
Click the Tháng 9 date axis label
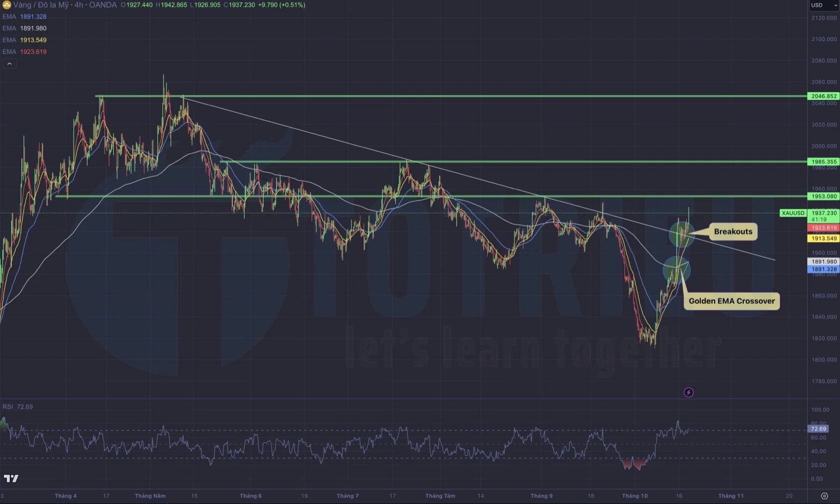pos(542,496)
